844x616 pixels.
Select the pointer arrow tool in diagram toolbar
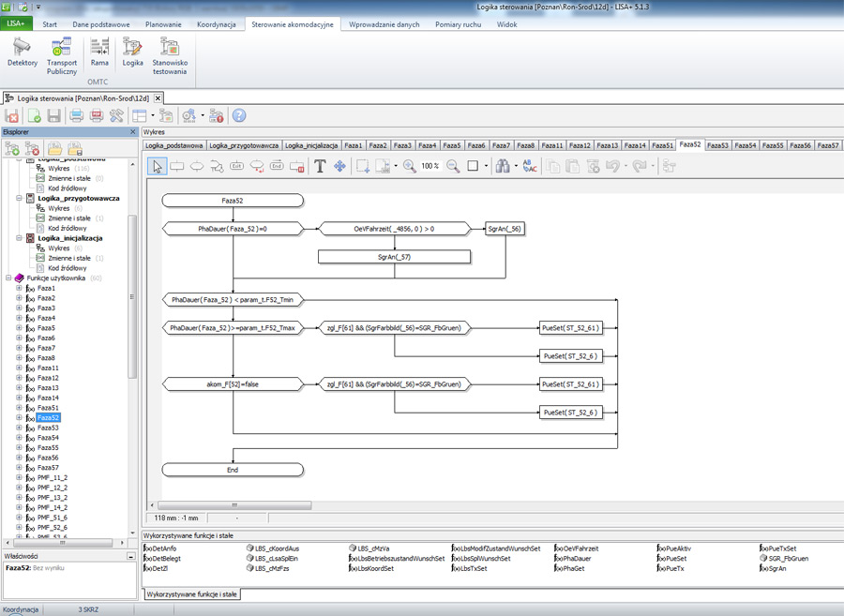click(158, 166)
